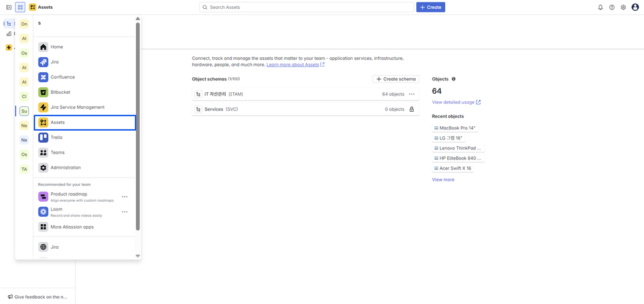Select Assets in the app switcher
This screenshot has width=644, height=304.
point(85,122)
